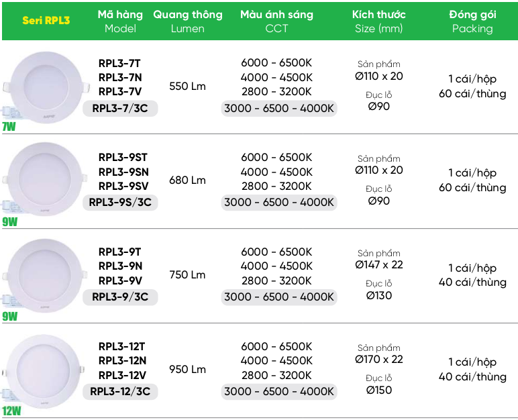Select the RPL3-9S/3C model badge

[x=120, y=202]
